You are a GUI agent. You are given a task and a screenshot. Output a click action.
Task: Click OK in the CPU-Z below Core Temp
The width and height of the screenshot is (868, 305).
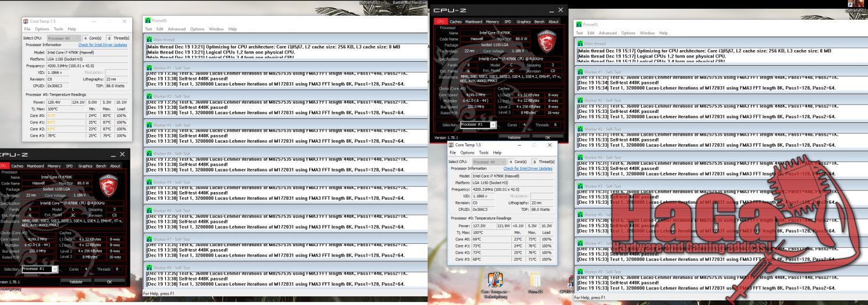pyautogui.click(x=108, y=281)
